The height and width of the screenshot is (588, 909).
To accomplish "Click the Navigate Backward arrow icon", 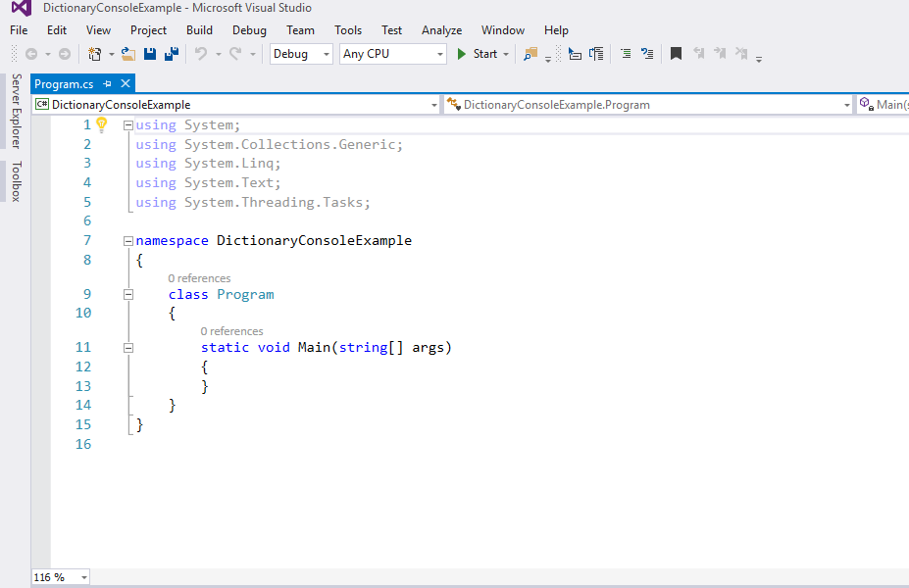I will (29, 54).
